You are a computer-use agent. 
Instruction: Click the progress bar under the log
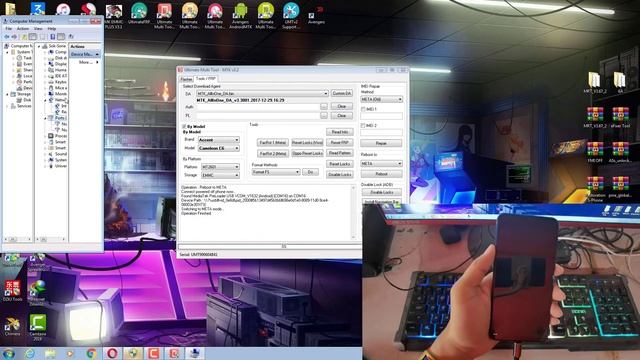tap(269, 246)
